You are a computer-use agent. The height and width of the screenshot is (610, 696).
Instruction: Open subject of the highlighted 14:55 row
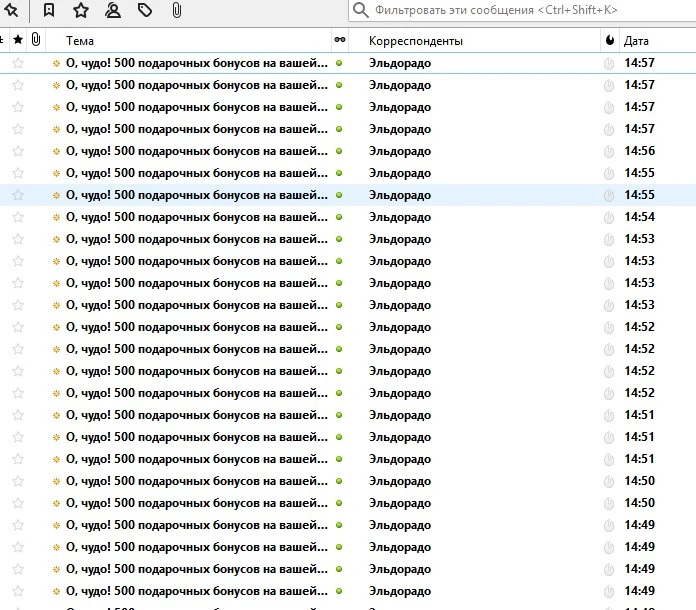pos(197,195)
